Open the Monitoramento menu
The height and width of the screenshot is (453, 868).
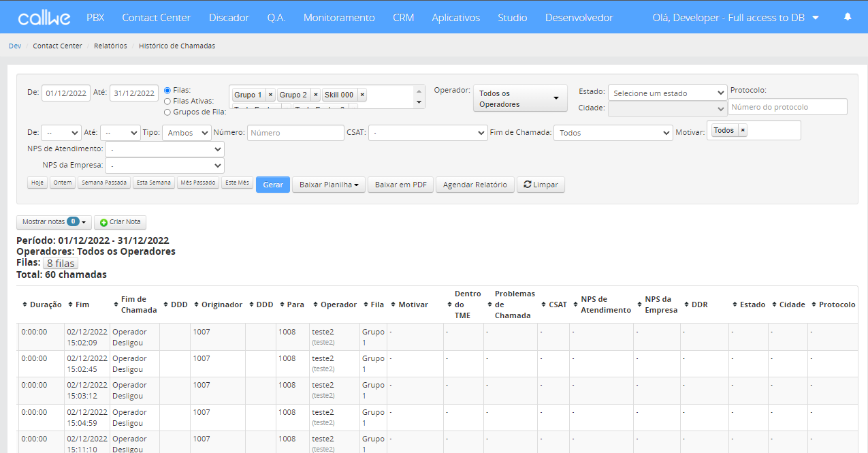(339, 18)
